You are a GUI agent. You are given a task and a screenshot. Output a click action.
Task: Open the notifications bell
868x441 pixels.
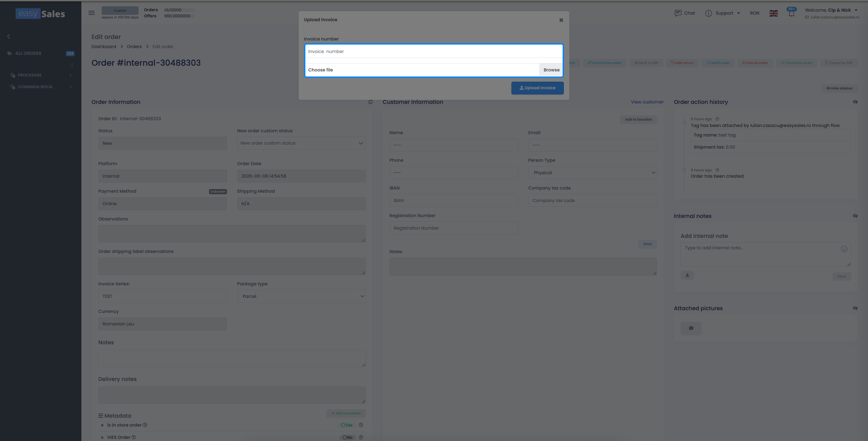pyautogui.click(x=791, y=14)
